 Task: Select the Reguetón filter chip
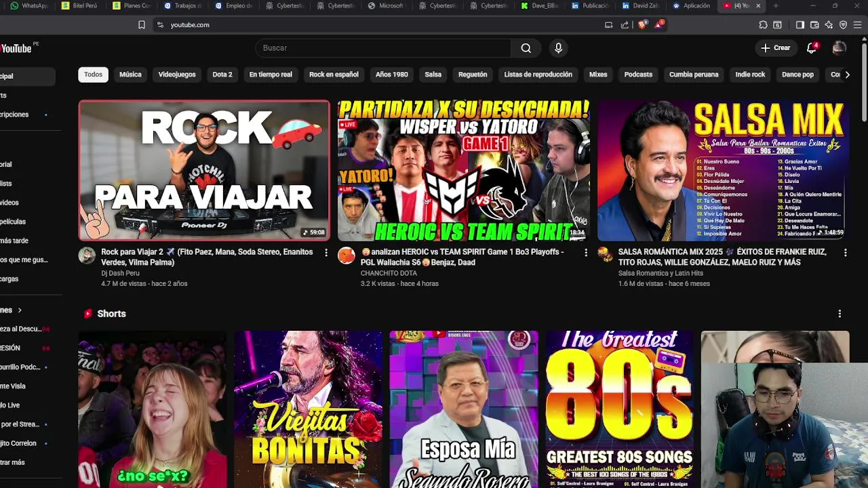pos(473,75)
